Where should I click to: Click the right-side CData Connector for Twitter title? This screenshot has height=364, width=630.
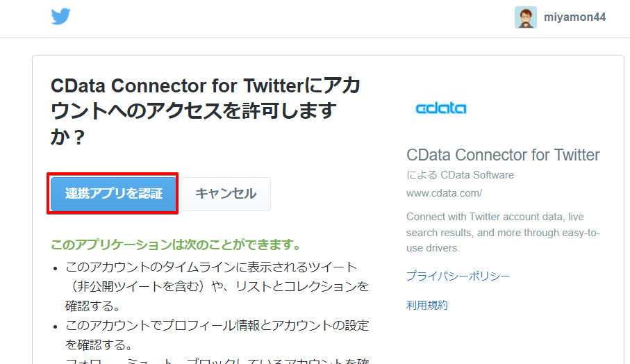[x=503, y=155]
